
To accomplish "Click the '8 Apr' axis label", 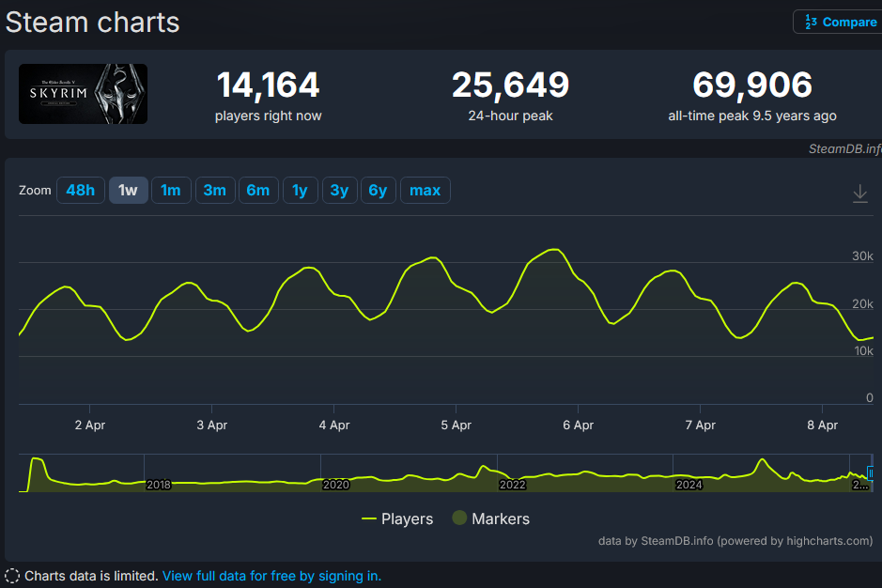I will [823, 426].
